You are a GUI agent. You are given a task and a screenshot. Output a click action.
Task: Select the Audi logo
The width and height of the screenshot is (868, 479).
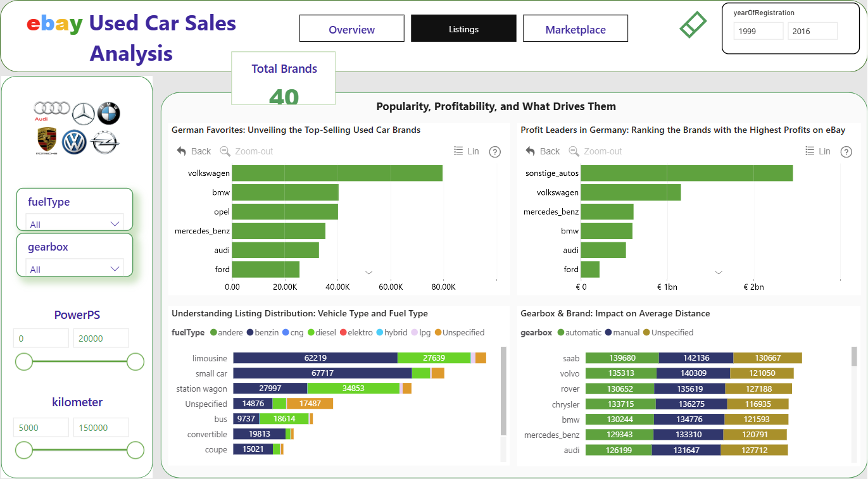point(52,111)
